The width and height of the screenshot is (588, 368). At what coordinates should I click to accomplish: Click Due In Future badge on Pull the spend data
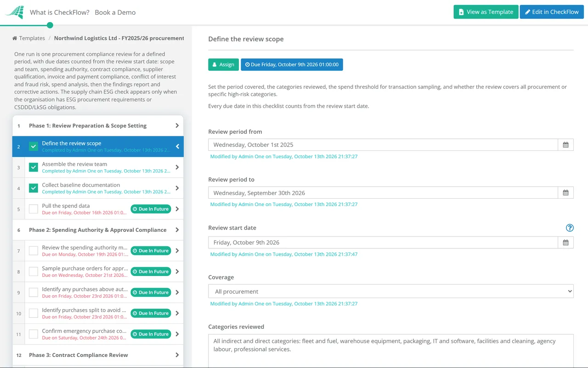[x=151, y=209]
